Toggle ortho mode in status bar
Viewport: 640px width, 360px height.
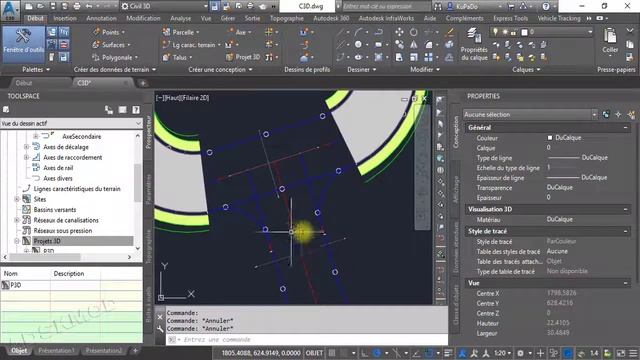pyautogui.click(x=364, y=353)
